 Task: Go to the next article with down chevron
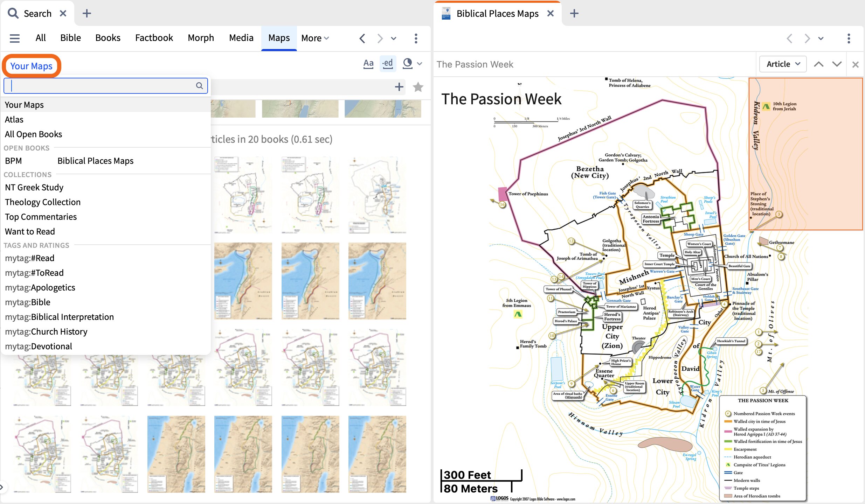[x=837, y=64]
